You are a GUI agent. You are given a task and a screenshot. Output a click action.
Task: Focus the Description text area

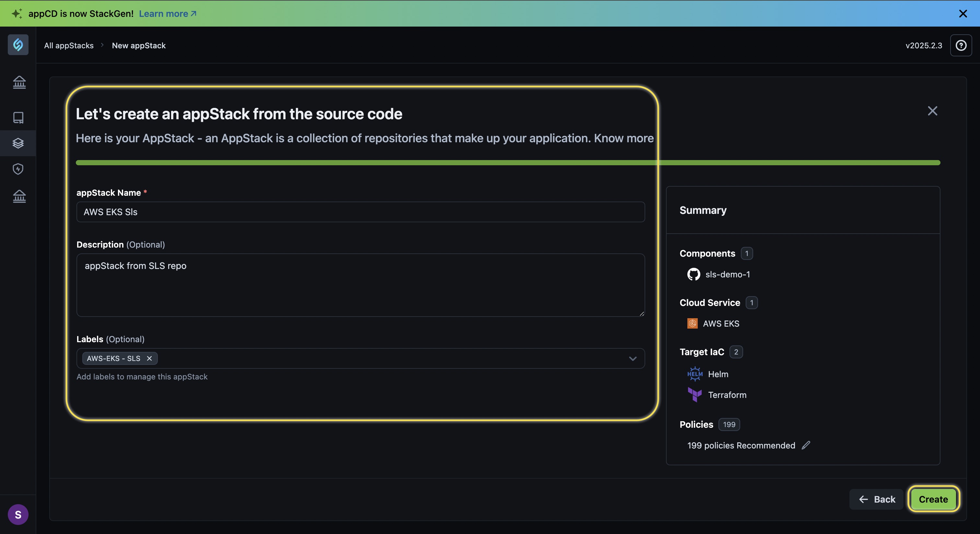(360, 285)
